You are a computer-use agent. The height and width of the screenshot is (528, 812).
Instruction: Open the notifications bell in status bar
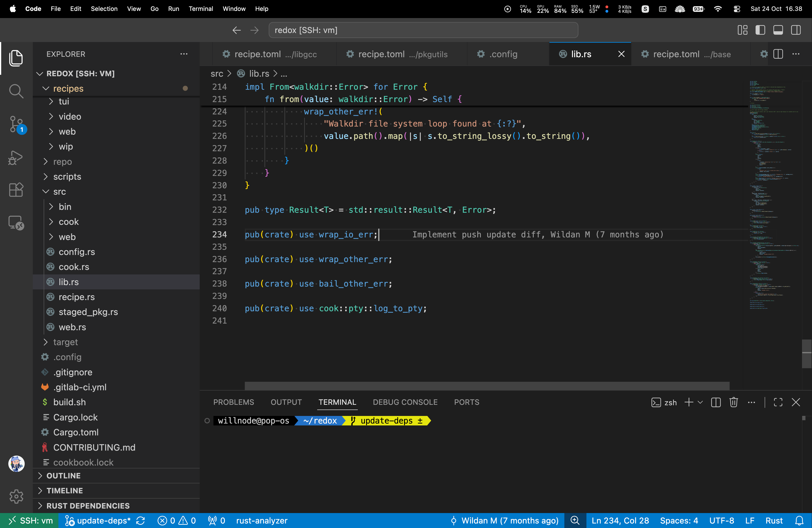(x=799, y=520)
